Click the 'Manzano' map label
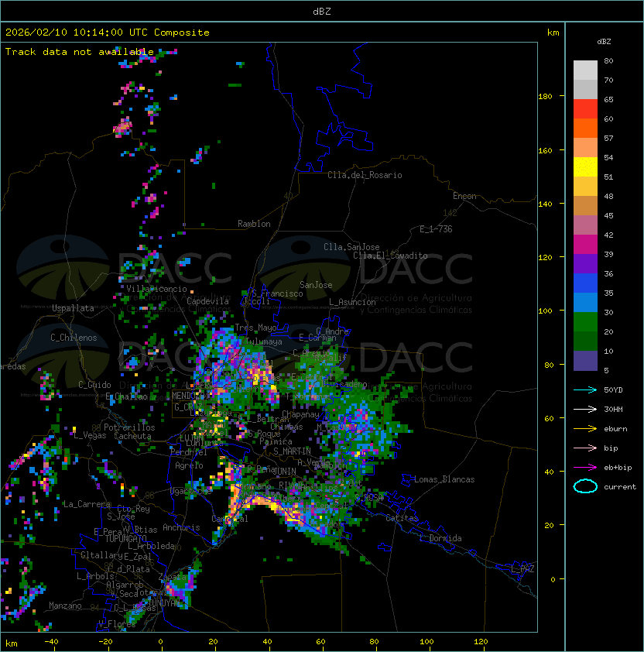644x652 pixels. click(x=65, y=606)
